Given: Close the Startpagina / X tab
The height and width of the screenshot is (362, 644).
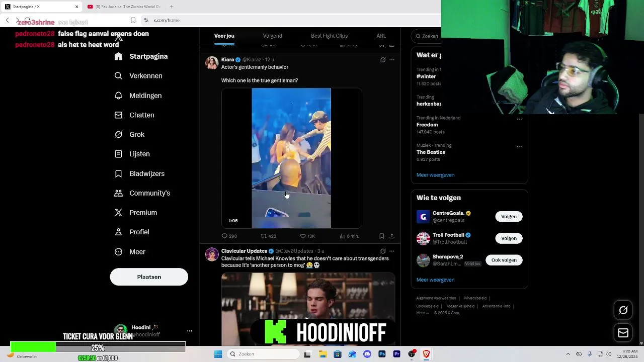Looking at the screenshot, I should [x=76, y=7].
